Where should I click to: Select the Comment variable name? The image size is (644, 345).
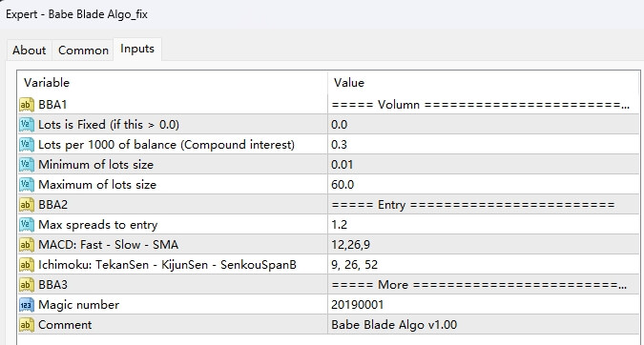click(65, 325)
